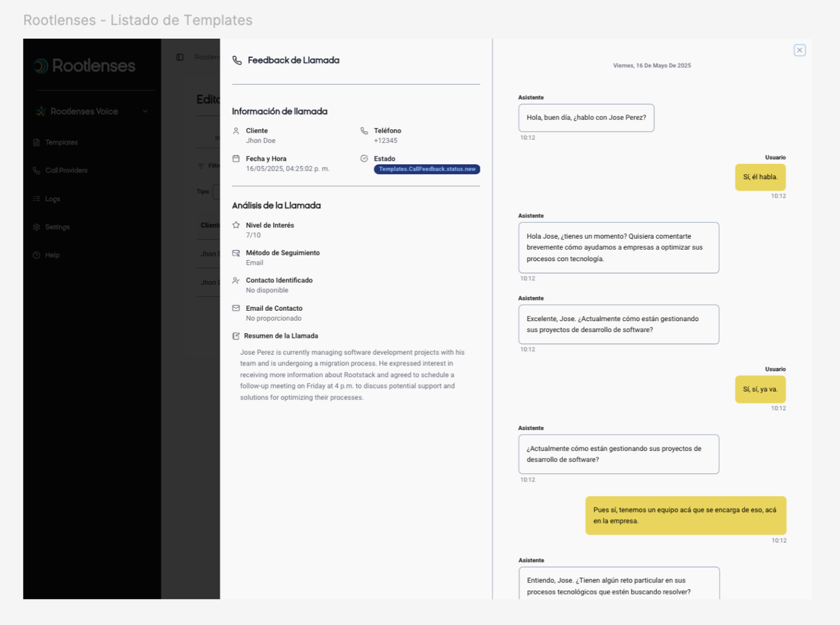Click the Teléfono phone icon
The width and height of the screenshot is (840, 625).
(x=364, y=131)
